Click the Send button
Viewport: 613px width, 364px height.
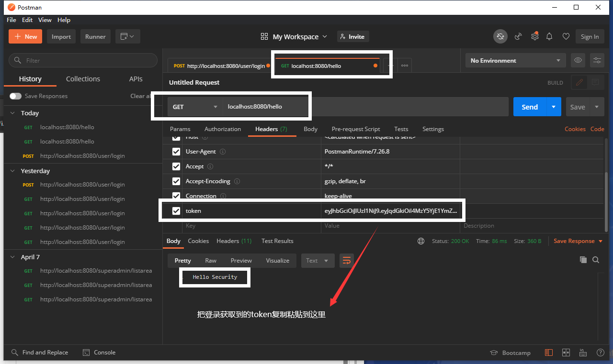click(x=530, y=107)
